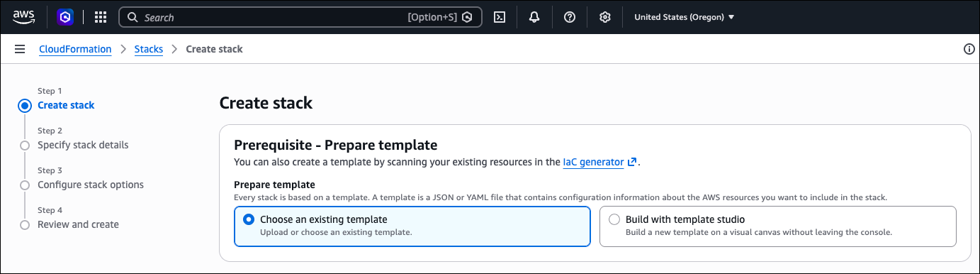The height and width of the screenshot is (274, 980).
Task: Click 'Upload or choose an existing template' text
Action: (336, 232)
